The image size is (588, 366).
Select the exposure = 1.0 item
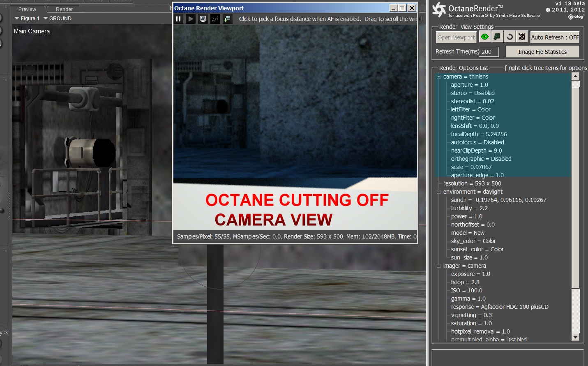(x=470, y=274)
